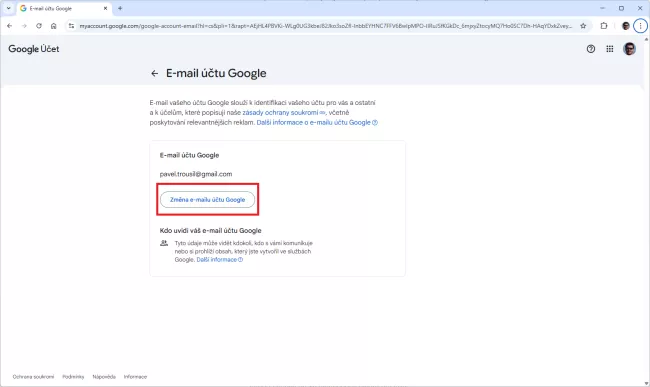Open a new tab with plus button
The height and width of the screenshot is (387, 650).
pos(120,8)
